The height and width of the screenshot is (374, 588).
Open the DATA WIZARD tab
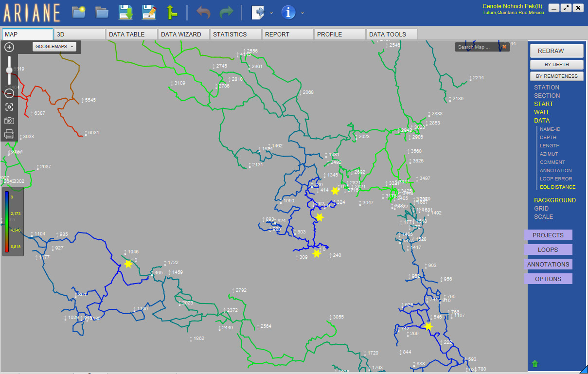[184, 34]
